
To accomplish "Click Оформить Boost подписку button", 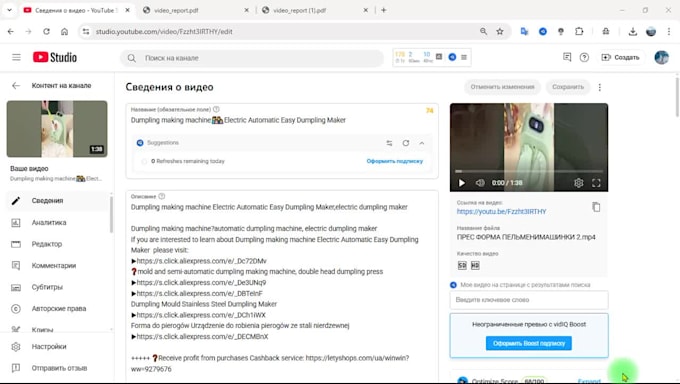I will click(x=529, y=343).
